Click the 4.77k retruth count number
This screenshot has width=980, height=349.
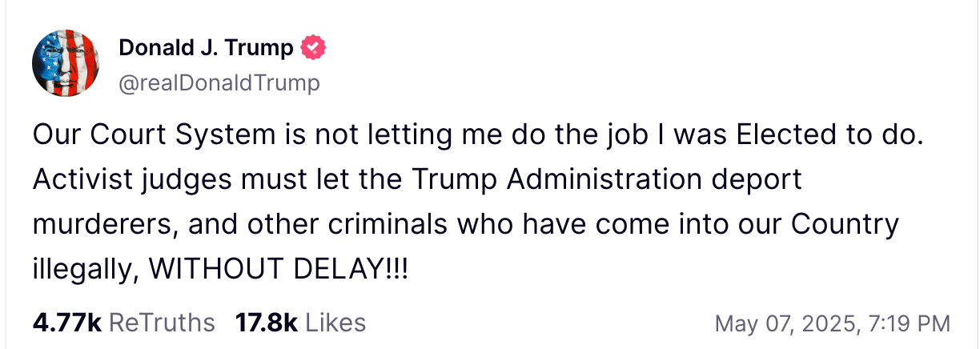point(66,323)
